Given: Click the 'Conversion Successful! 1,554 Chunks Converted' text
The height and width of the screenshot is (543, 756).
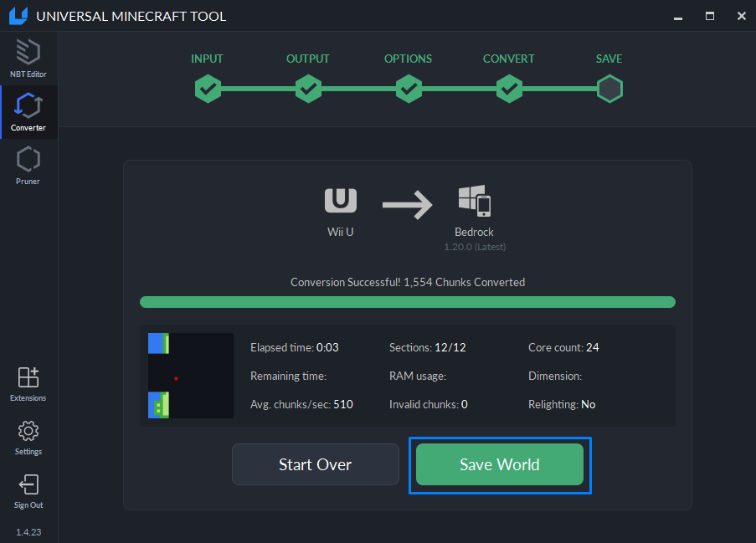Looking at the screenshot, I should pos(408,282).
